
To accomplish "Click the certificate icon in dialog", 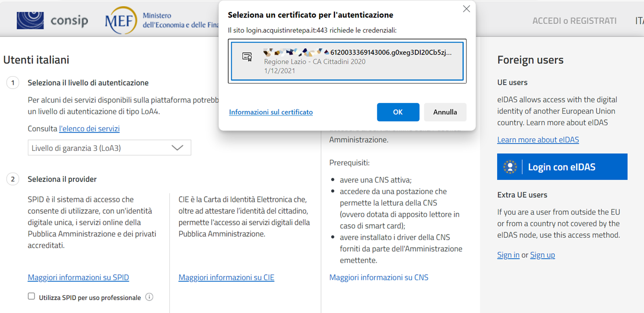I will pyautogui.click(x=247, y=57).
